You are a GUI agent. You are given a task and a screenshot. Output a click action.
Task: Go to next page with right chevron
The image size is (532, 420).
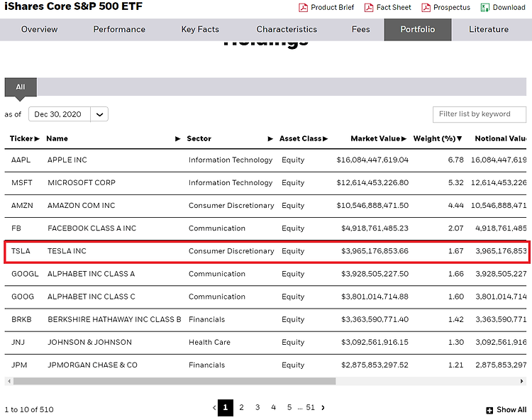[x=323, y=407]
